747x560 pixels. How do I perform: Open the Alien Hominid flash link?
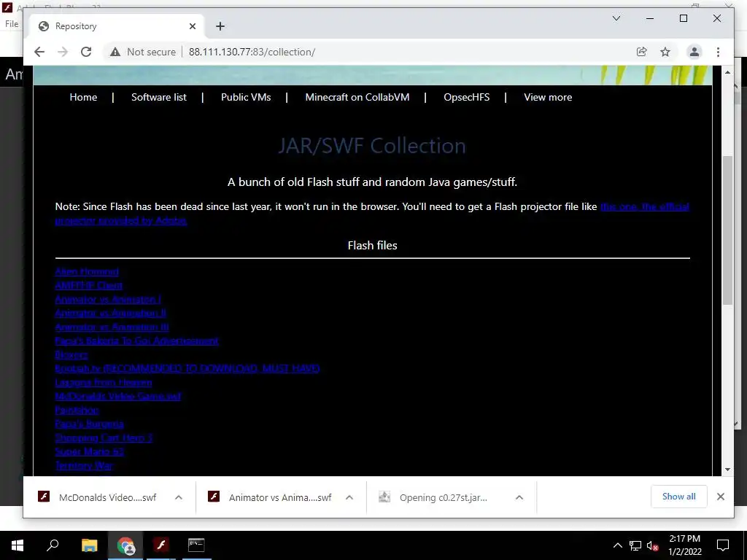(x=87, y=271)
